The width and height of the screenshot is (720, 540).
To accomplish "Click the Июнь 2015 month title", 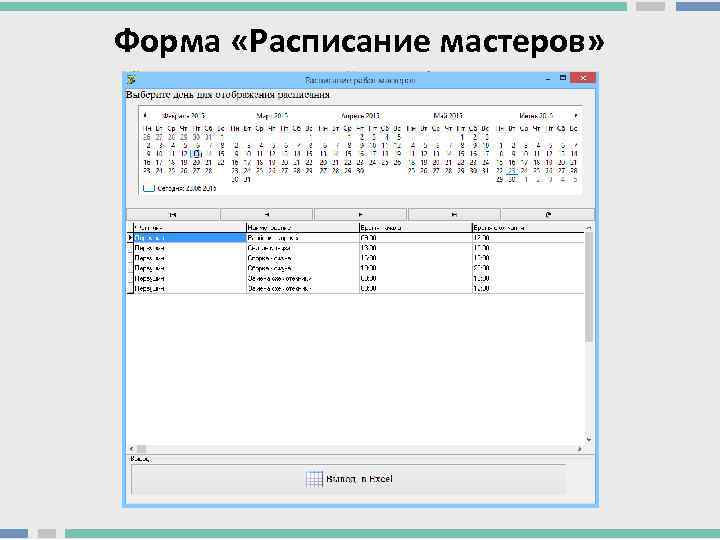I will click(536, 116).
